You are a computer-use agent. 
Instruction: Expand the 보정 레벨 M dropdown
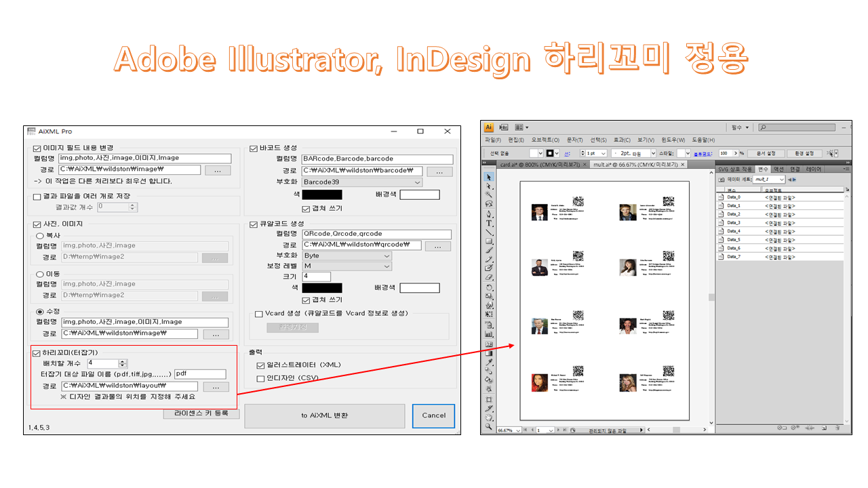(x=347, y=266)
